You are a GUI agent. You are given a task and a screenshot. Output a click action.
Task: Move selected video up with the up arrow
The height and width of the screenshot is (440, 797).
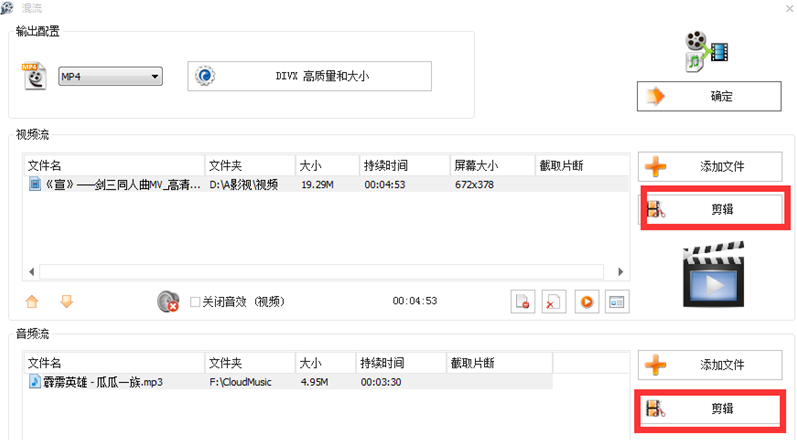pyautogui.click(x=32, y=300)
